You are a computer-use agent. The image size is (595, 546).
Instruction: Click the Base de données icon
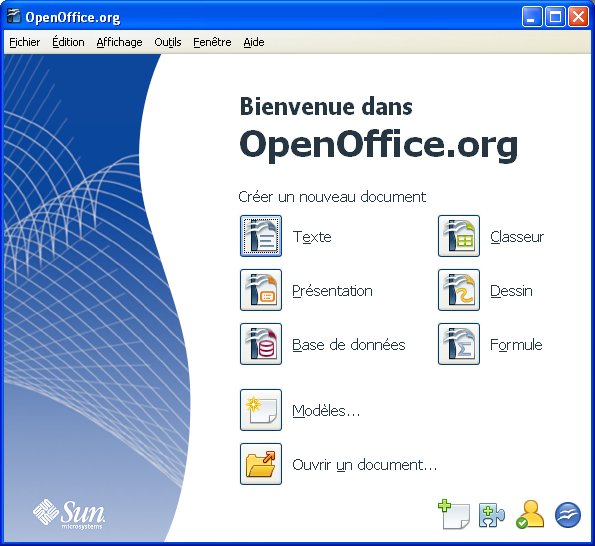pos(261,344)
